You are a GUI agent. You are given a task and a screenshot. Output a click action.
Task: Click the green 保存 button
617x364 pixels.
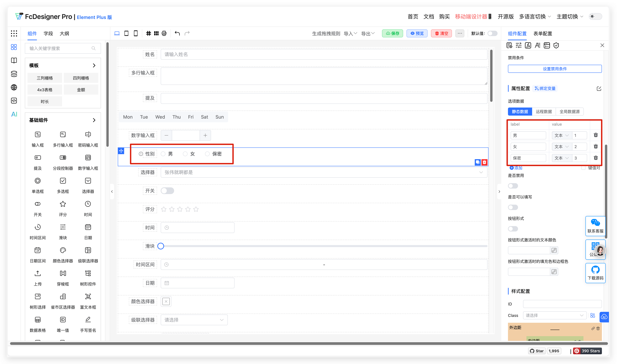pyautogui.click(x=392, y=33)
